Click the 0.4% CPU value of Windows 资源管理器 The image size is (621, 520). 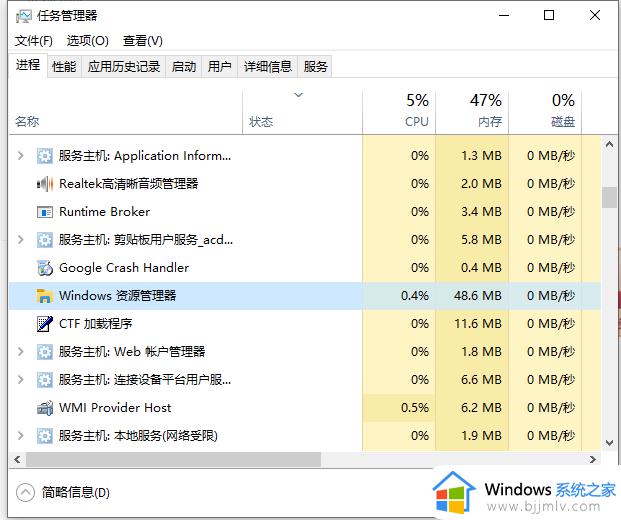(415, 296)
